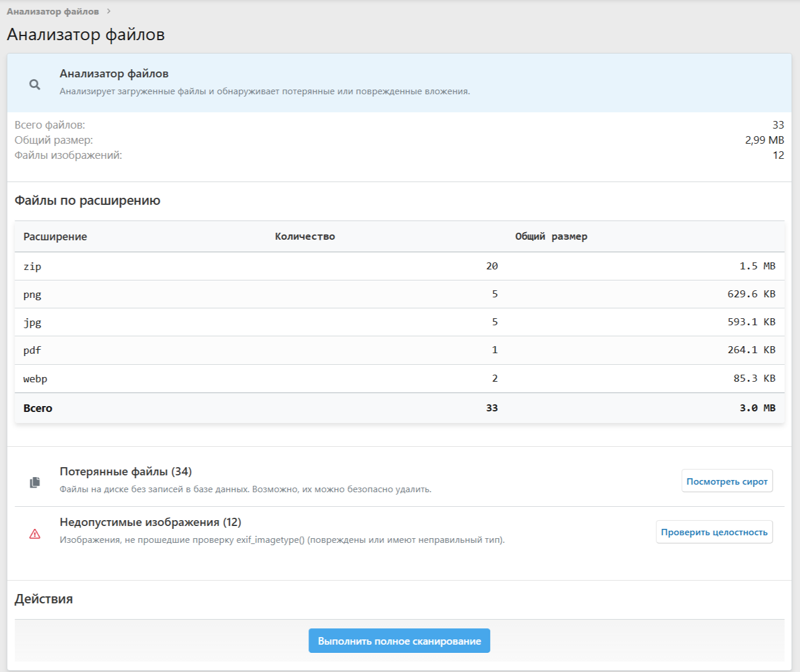
Task: Click the Недопустимые изображения (12) heading
Action: click(x=150, y=522)
